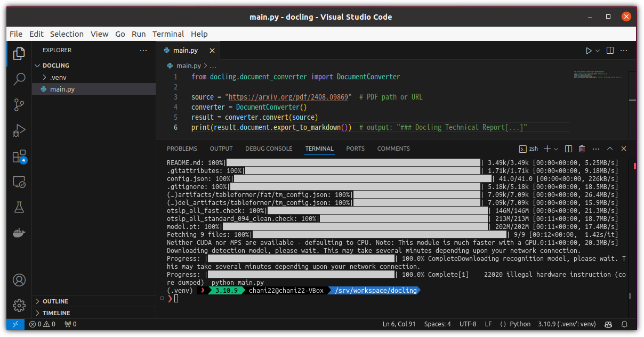Open the Remote Explorer view

point(19,182)
